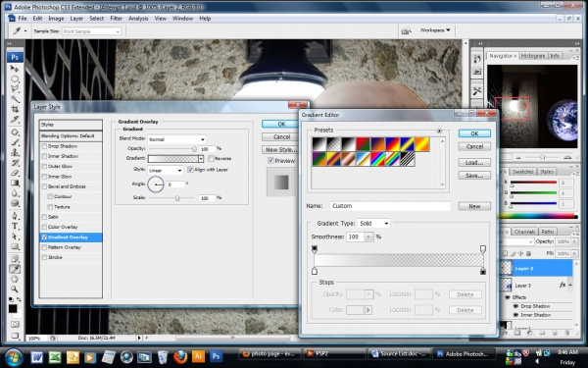Switch to the Channels tab

click(524, 232)
